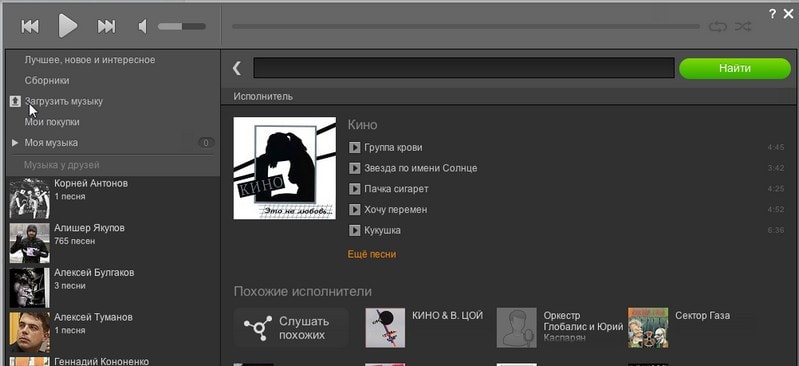The height and width of the screenshot is (366, 799).
Task: Open Мои покупки
Action: (52, 122)
